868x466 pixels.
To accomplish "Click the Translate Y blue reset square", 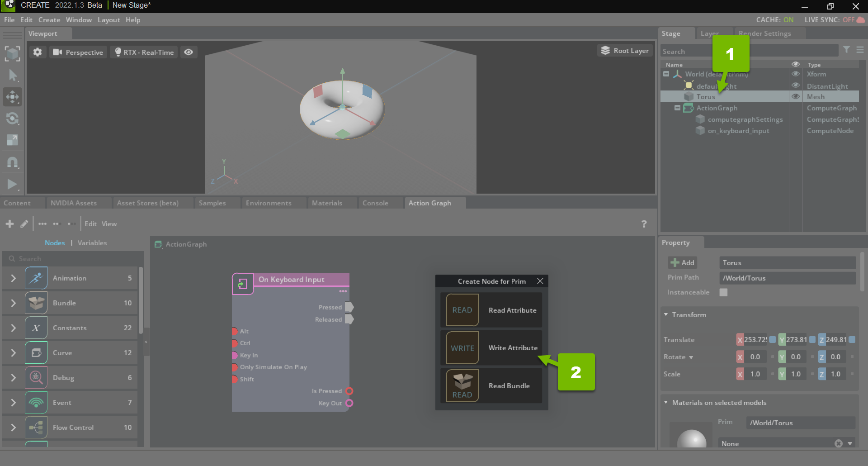I will click(x=812, y=339).
